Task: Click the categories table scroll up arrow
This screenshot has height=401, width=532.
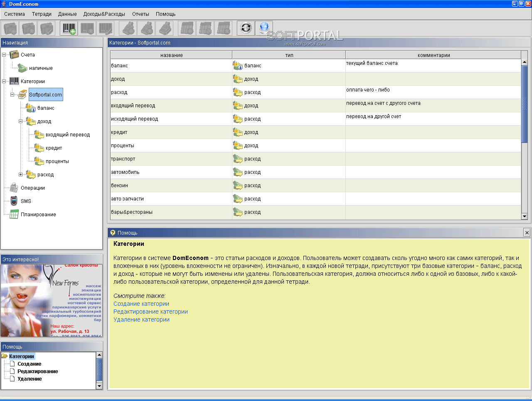Action: coord(524,62)
